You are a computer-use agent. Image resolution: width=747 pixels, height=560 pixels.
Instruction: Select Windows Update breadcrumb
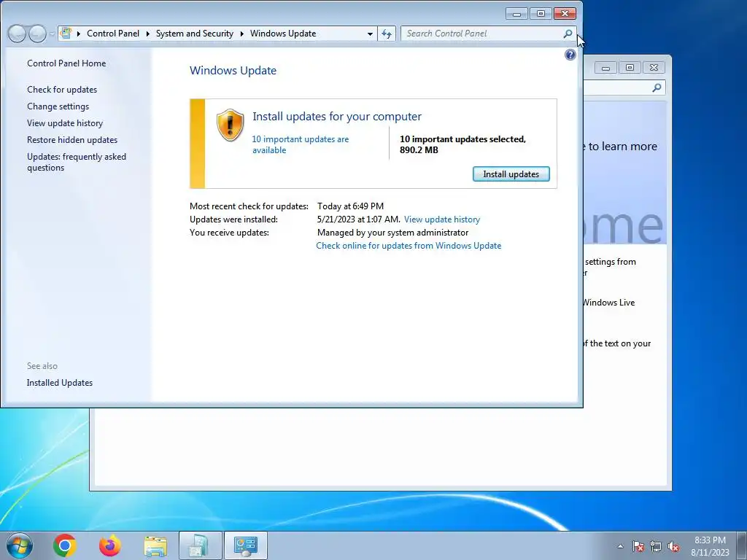(283, 34)
